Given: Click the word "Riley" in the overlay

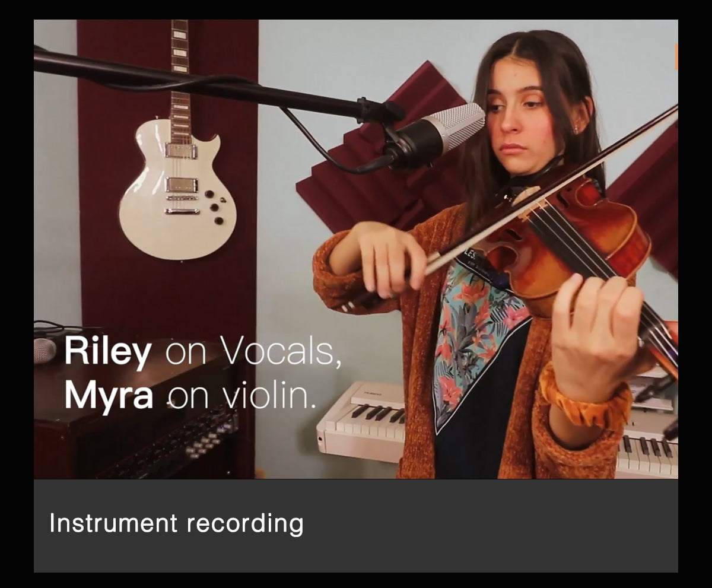Looking at the screenshot, I should coord(107,353).
